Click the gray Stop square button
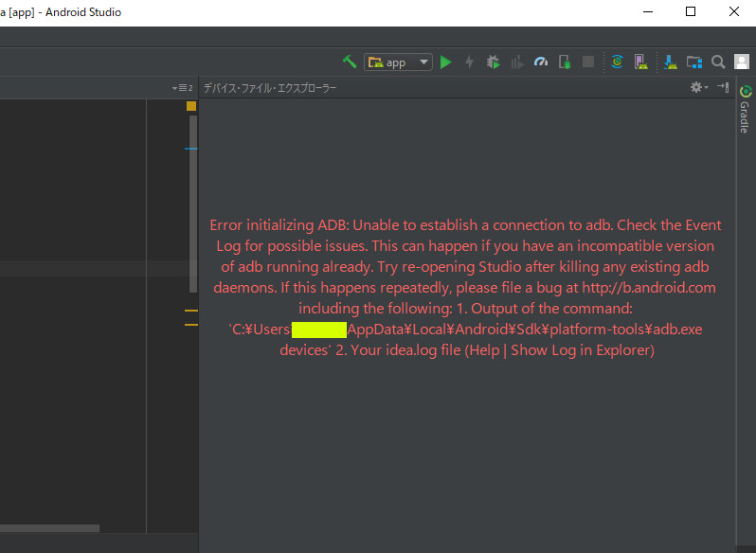 coord(587,62)
